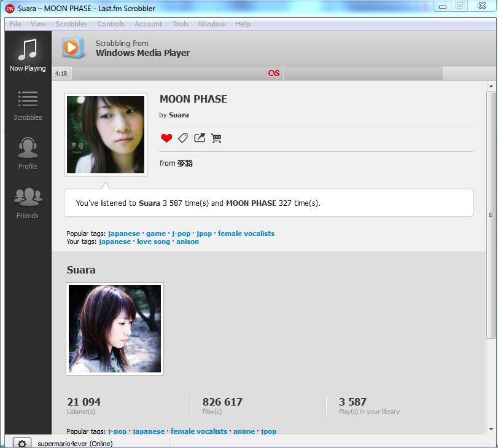Click the love song tag under Your tags
498x448 pixels.
tap(154, 242)
